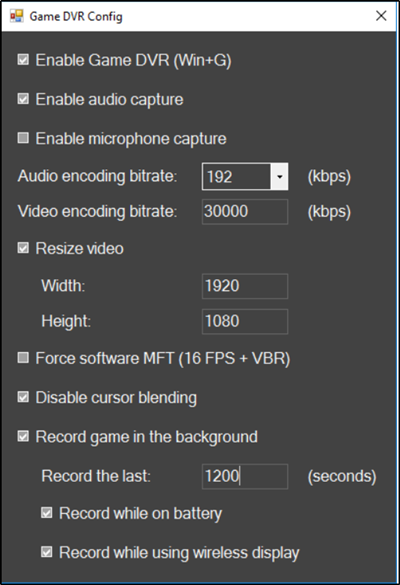This screenshot has width=400, height=585.
Task: Click the Resize video label text
Action: [79, 249]
